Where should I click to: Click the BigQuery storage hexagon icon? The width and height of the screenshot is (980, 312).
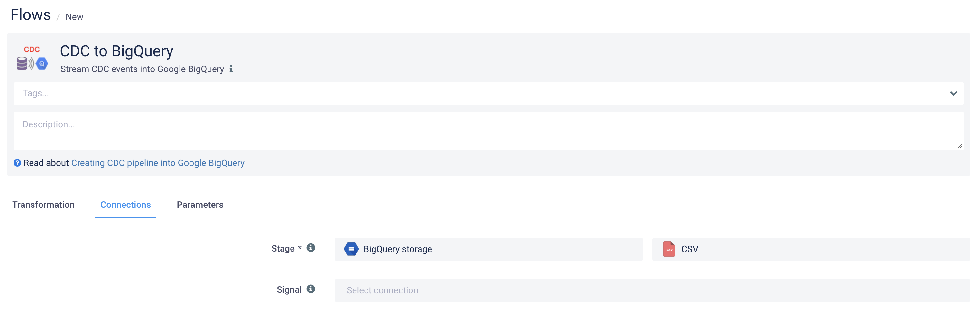pos(351,249)
